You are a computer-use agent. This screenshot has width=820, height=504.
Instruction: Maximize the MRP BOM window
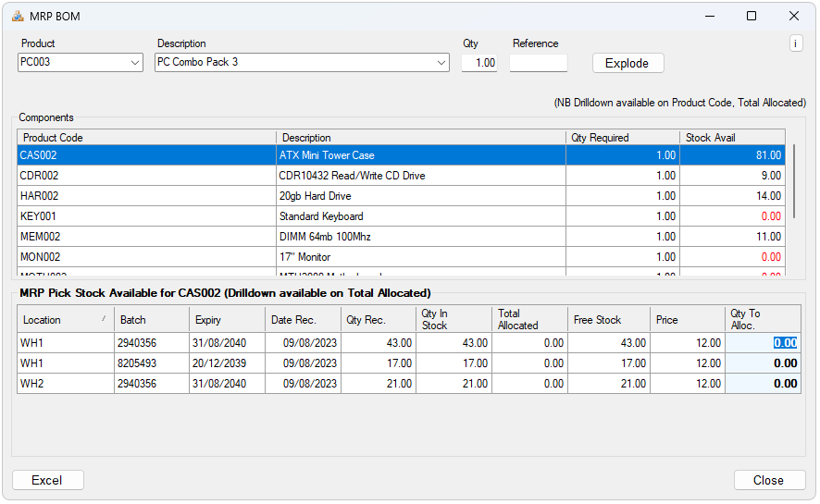752,16
